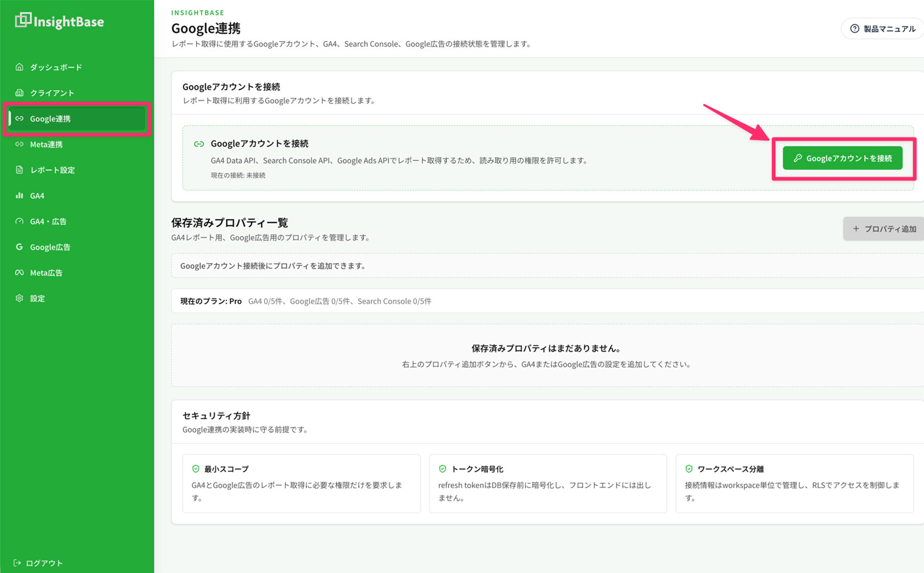Open the クライアント menu item
The height and width of the screenshot is (573, 924).
[77, 93]
